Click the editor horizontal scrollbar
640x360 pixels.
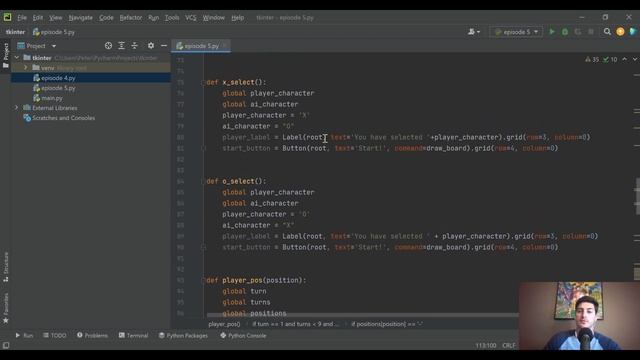362,315
